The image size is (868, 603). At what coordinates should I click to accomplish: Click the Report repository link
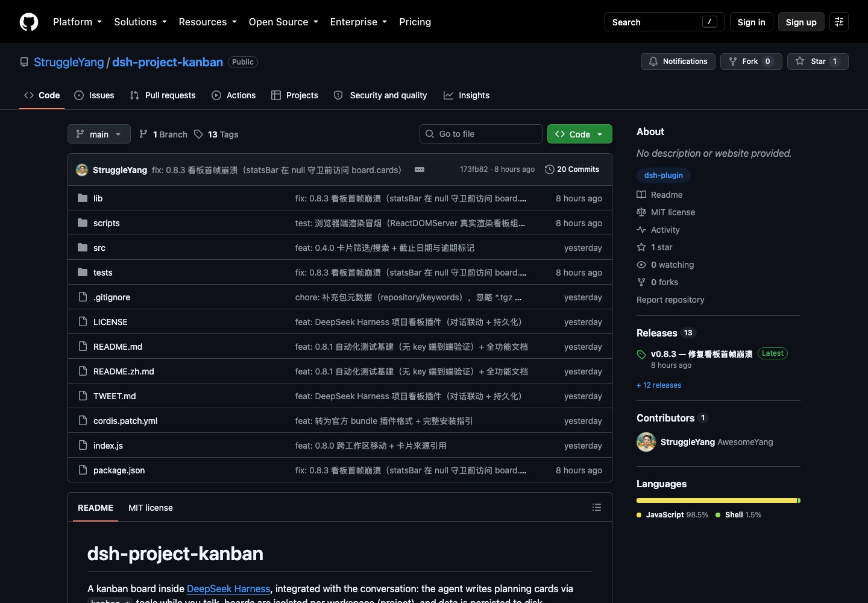coord(670,300)
